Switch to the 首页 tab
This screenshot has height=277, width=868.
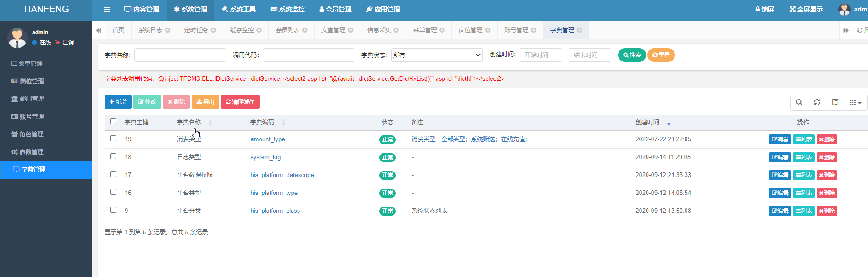point(118,30)
